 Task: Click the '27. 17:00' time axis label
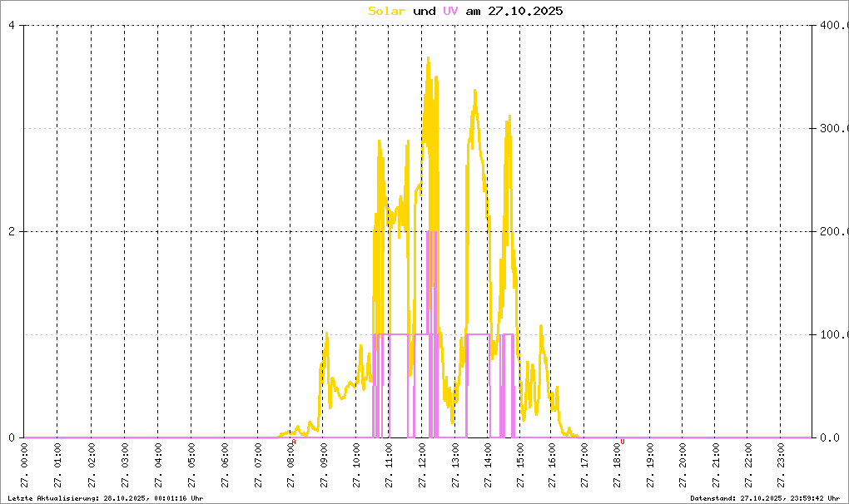584,465
